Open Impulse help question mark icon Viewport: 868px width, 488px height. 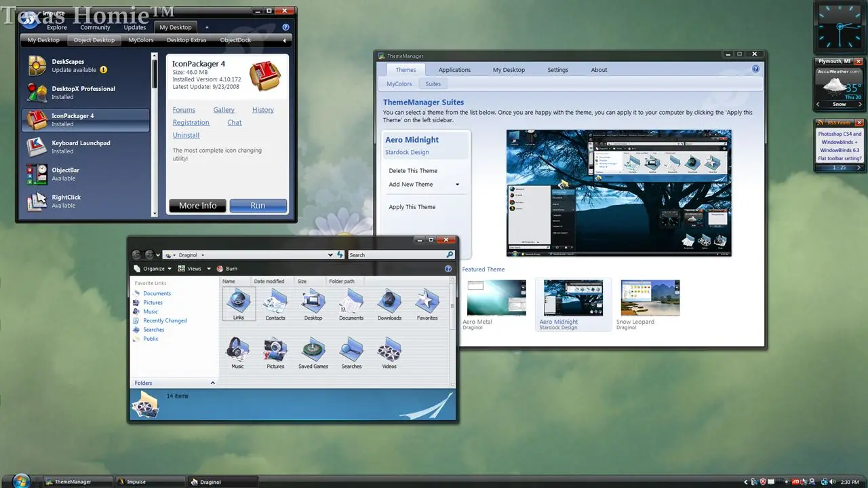pyautogui.click(x=285, y=27)
